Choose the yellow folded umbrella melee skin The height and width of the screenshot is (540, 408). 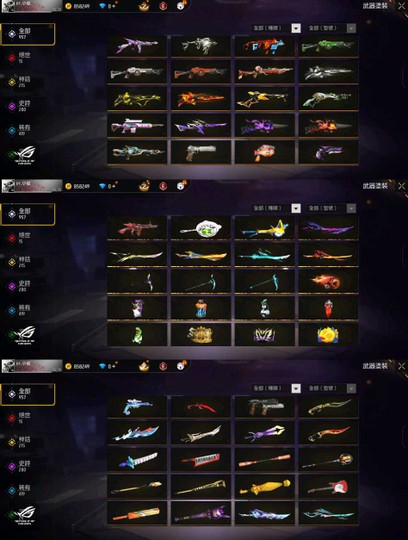[264, 487]
